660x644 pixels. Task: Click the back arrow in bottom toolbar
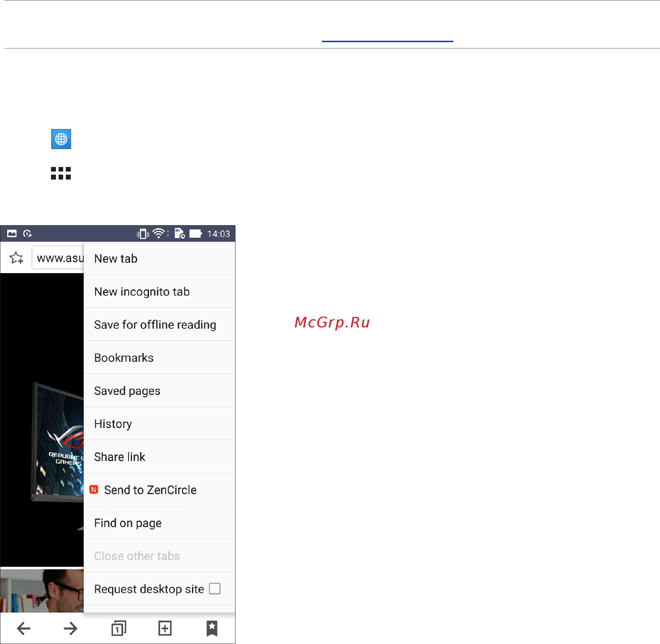(x=24, y=628)
